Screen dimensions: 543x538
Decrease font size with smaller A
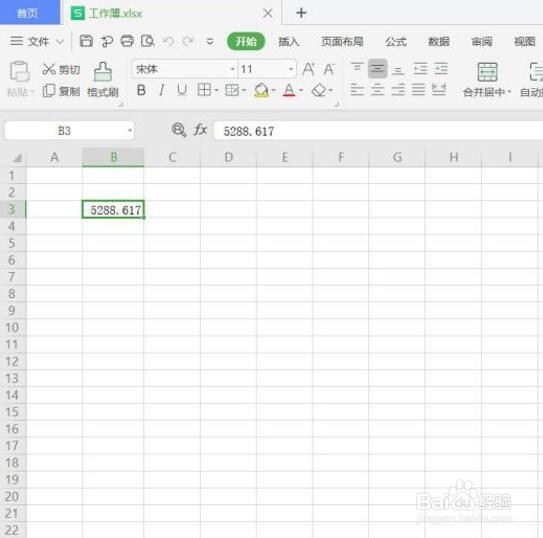point(329,69)
